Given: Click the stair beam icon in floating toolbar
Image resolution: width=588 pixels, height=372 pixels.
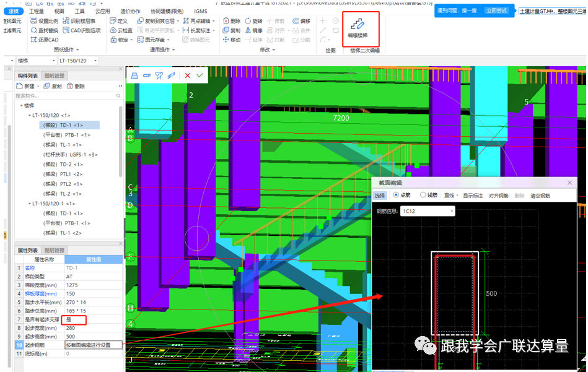Looking at the screenshot, I should (159, 76).
